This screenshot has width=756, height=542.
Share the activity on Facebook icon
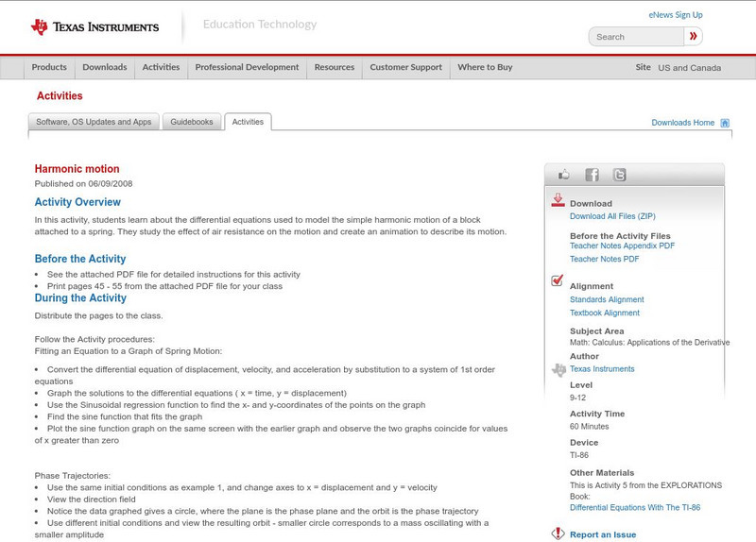point(592,175)
